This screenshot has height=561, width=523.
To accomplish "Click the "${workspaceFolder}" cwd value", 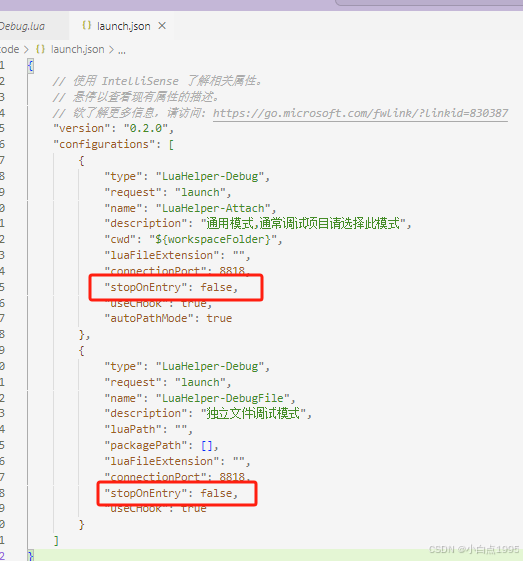I will pyautogui.click(x=213, y=239).
